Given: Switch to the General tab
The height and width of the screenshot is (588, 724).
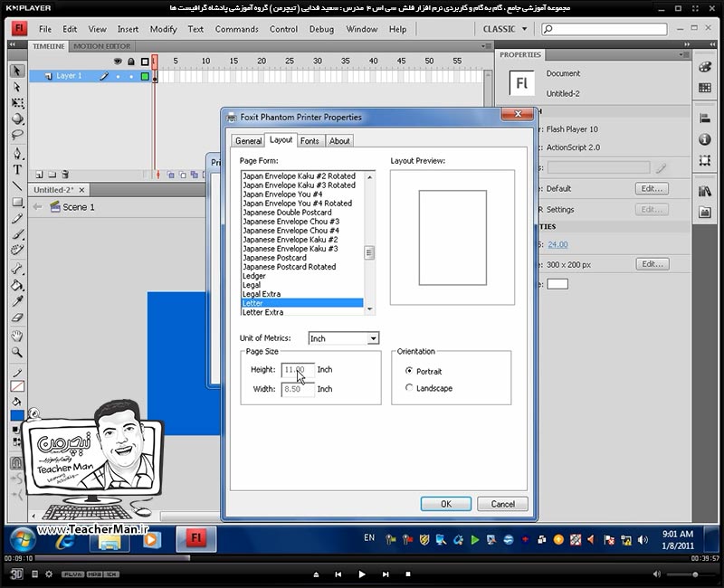Looking at the screenshot, I should pyautogui.click(x=248, y=141).
